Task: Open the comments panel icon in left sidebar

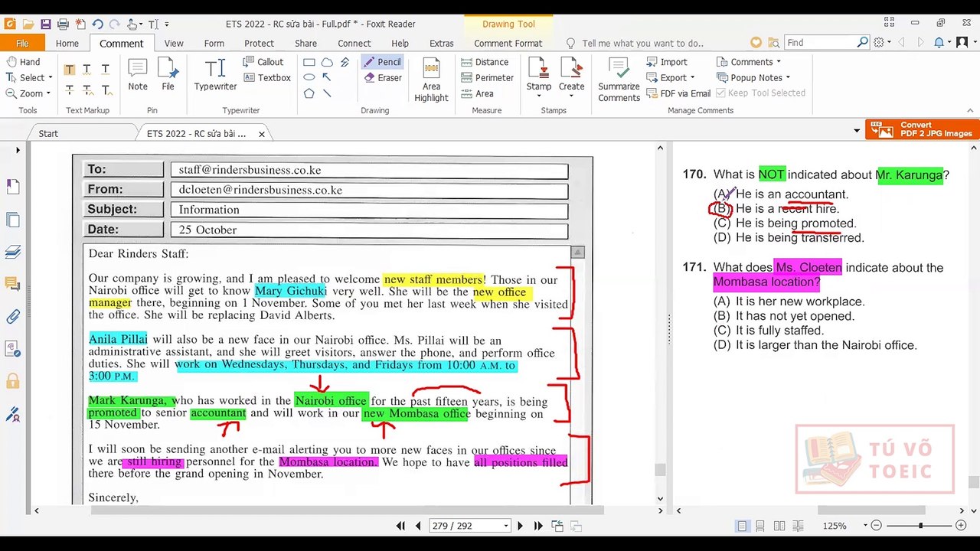Action: (x=13, y=284)
